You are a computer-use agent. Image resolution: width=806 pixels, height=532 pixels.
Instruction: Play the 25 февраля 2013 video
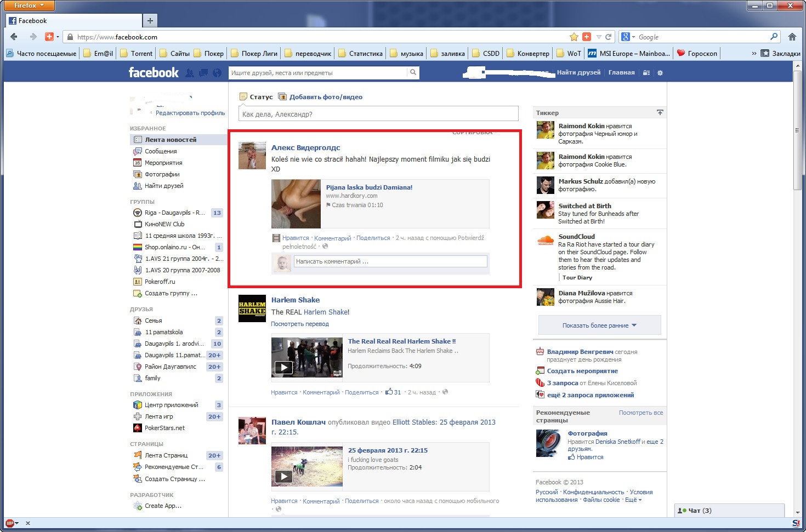tap(283, 476)
